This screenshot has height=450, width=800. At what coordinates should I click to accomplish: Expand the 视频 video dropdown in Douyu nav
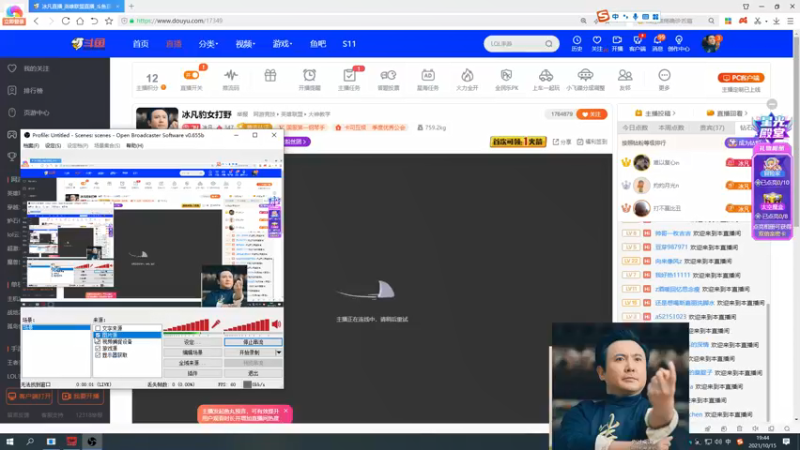pos(245,44)
